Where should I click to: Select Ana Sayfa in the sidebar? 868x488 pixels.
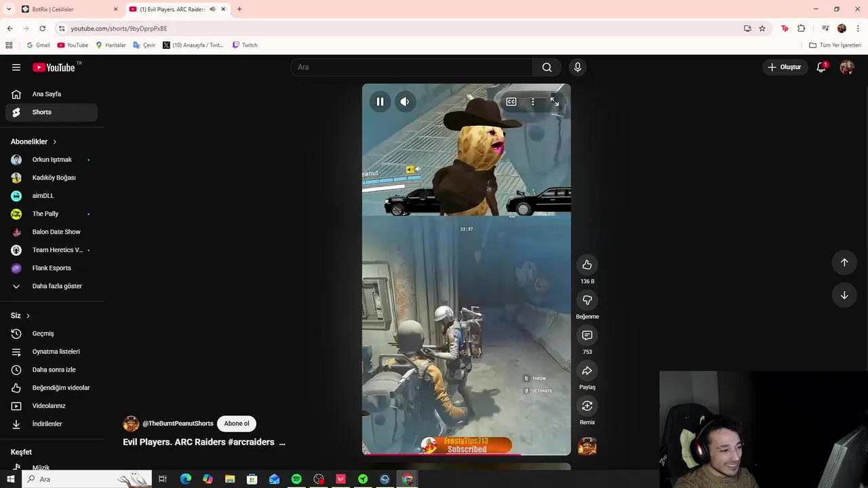click(52, 94)
